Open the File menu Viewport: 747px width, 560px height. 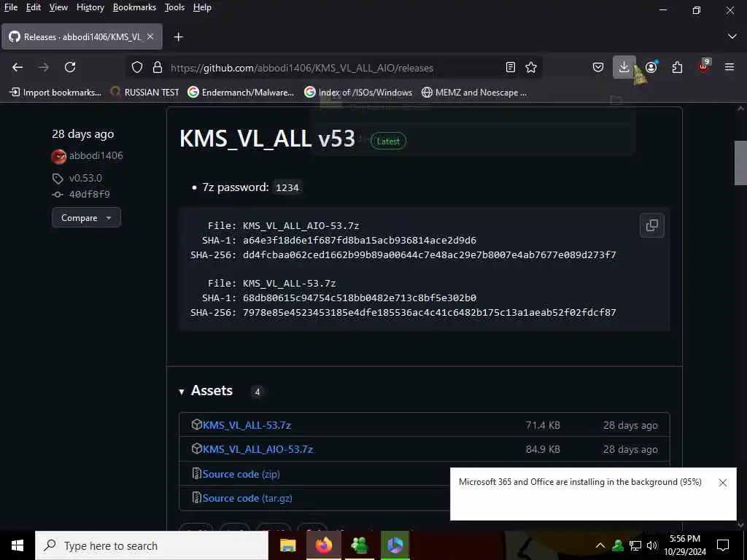(x=10, y=7)
